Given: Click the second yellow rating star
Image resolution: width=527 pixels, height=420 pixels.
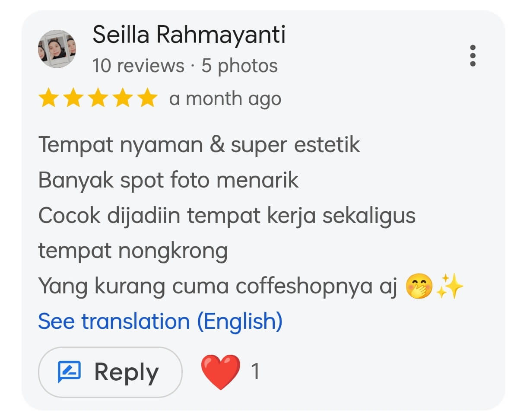Looking at the screenshot, I should point(73,99).
